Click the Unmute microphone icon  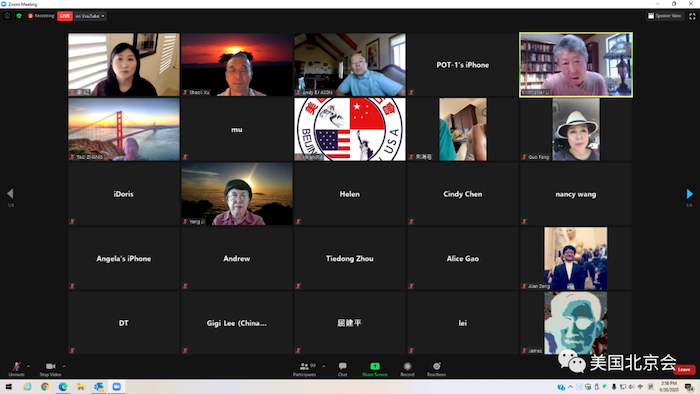(17, 367)
